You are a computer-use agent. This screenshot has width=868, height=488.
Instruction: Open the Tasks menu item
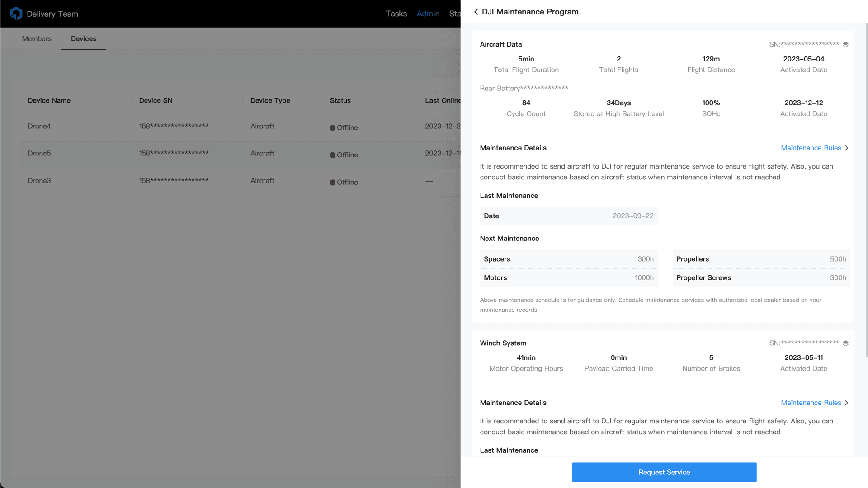coord(396,14)
